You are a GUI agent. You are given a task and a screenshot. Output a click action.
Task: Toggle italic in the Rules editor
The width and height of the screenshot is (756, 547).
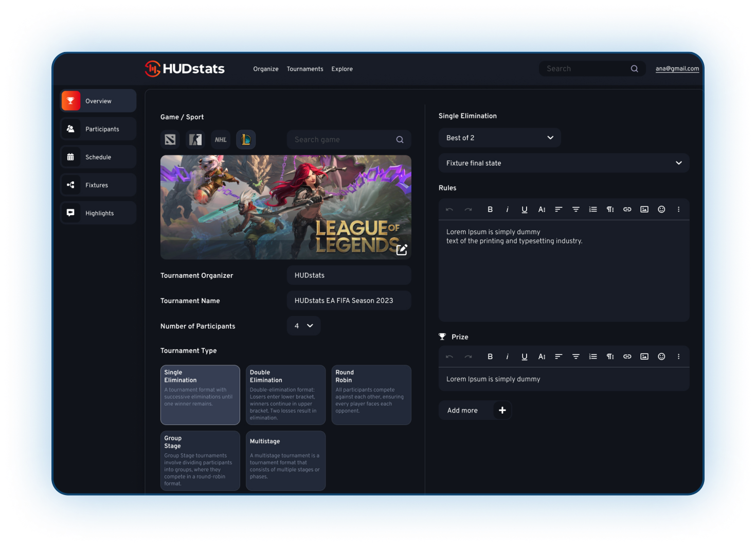pyautogui.click(x=507, y=209)
